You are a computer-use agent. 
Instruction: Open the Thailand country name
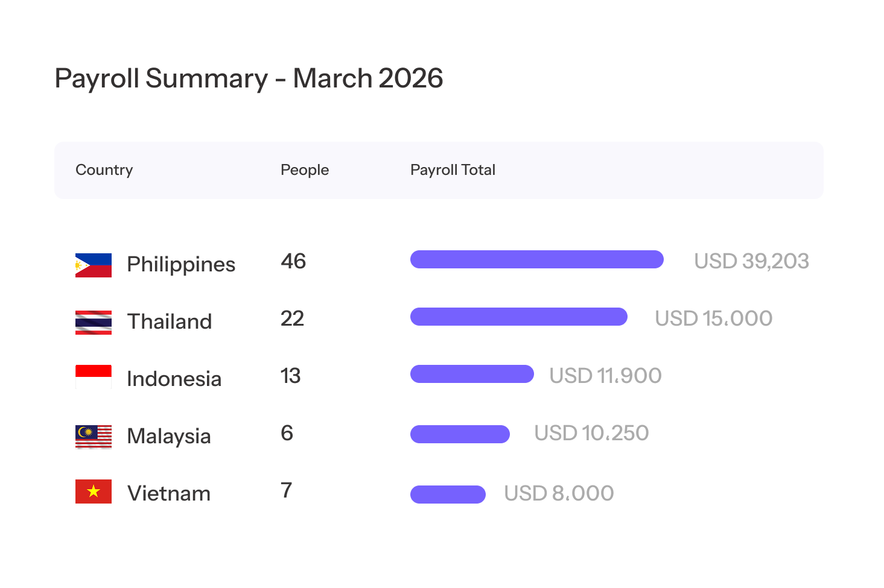(x=170, y=321)
